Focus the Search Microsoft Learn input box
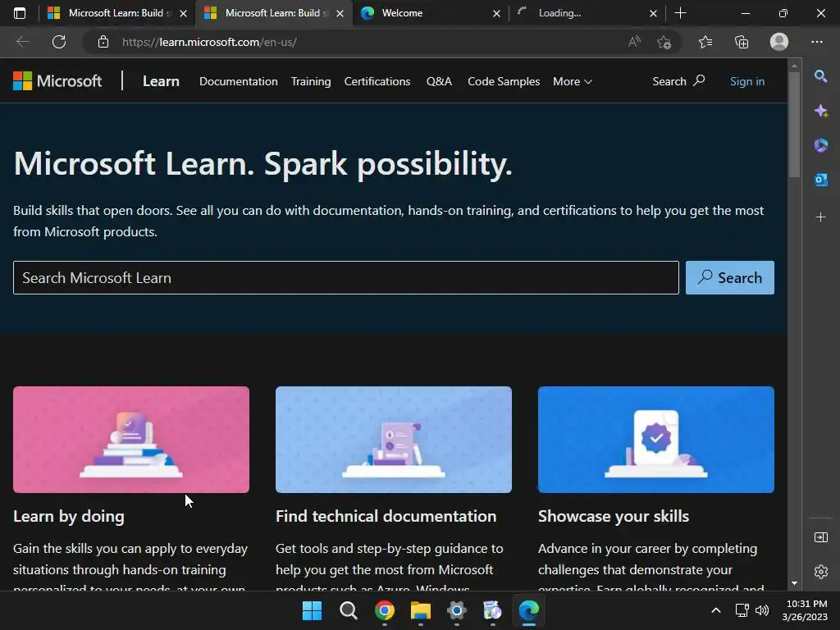 (x=345, y=277)
